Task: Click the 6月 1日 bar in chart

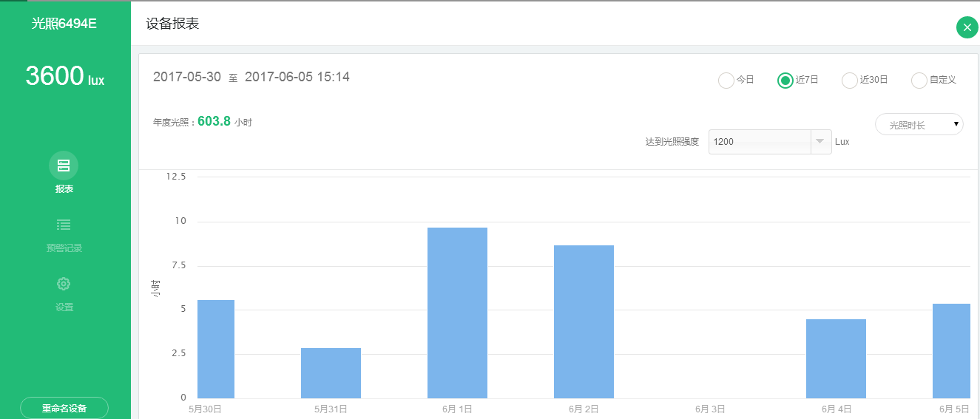Action: [457, 313]
